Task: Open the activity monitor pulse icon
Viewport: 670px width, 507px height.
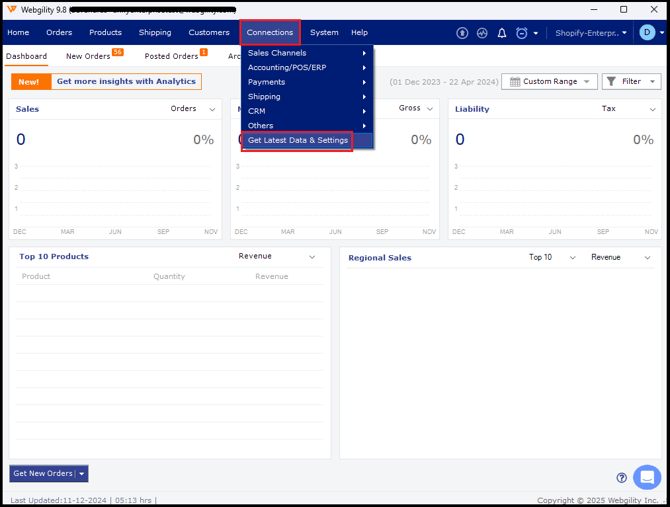Action: click(x=482, y=33)
